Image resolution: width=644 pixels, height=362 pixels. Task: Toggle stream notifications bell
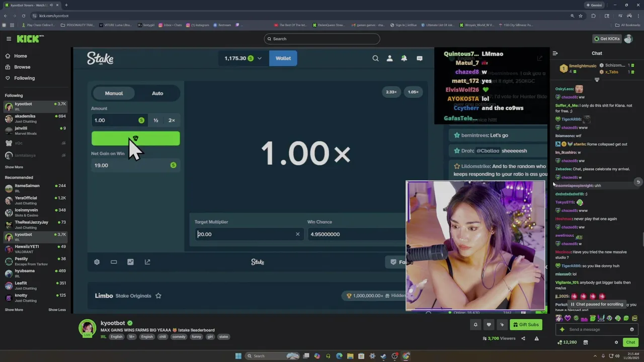475,325
